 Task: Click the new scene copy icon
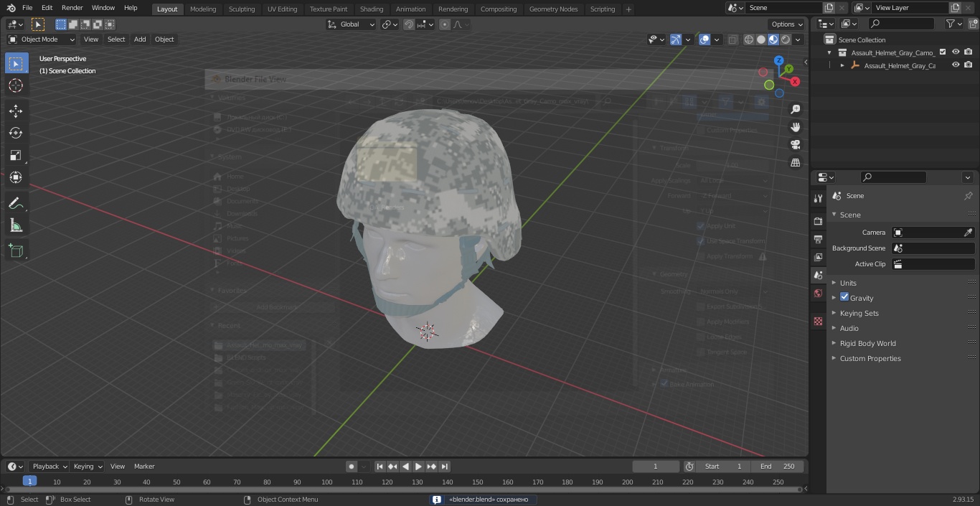829,8
